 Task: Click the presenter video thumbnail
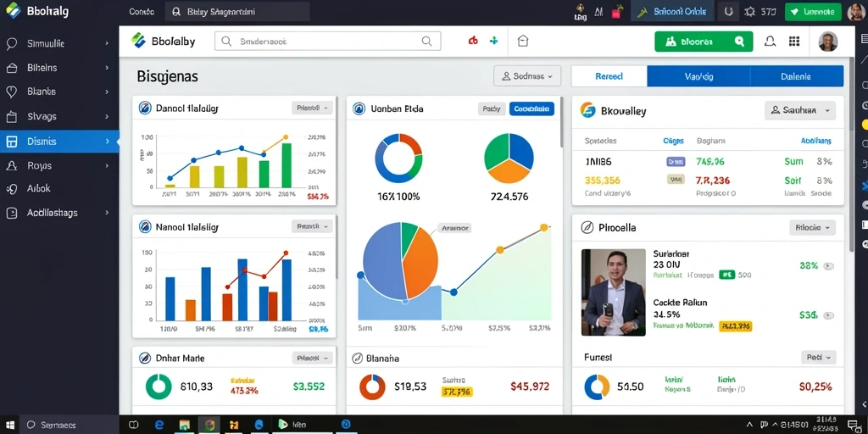(614, 292)
